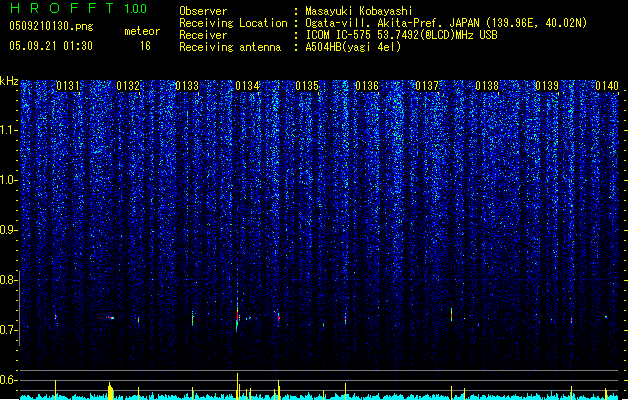Click the Ogata-vill. Akita-Pref. JAPAN location text
629x400 pixels.
pos(446,23)
